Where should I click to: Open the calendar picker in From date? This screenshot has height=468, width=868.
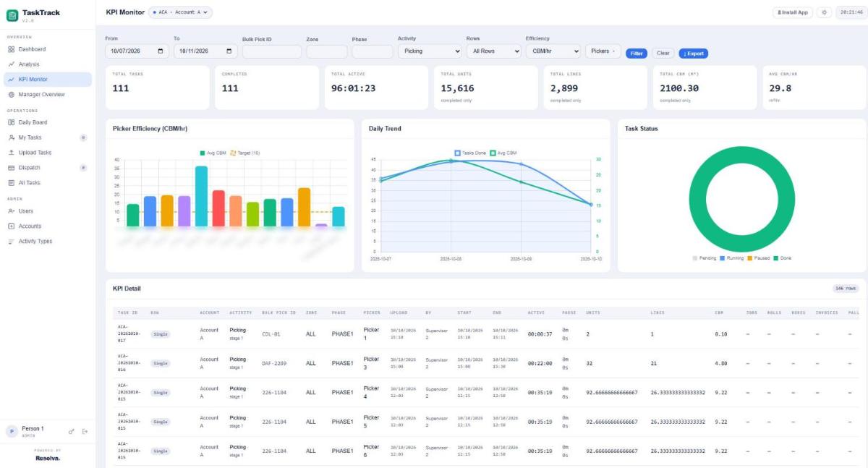161,51
